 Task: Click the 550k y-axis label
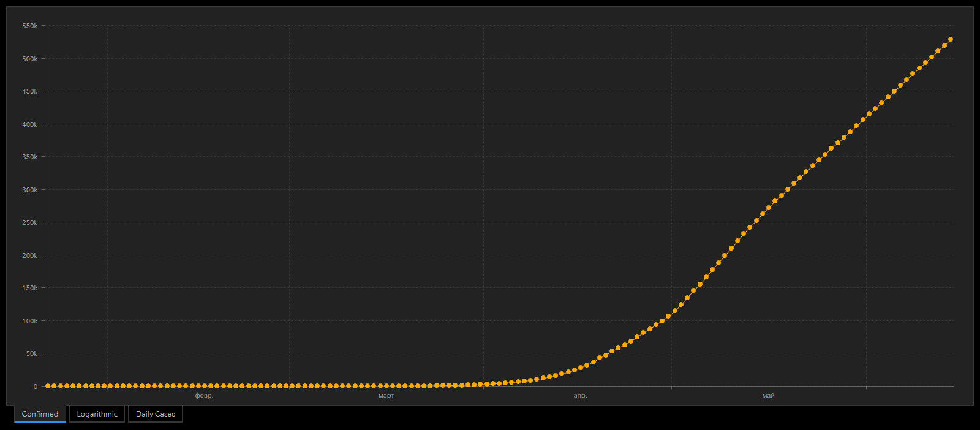coord(30,26)
